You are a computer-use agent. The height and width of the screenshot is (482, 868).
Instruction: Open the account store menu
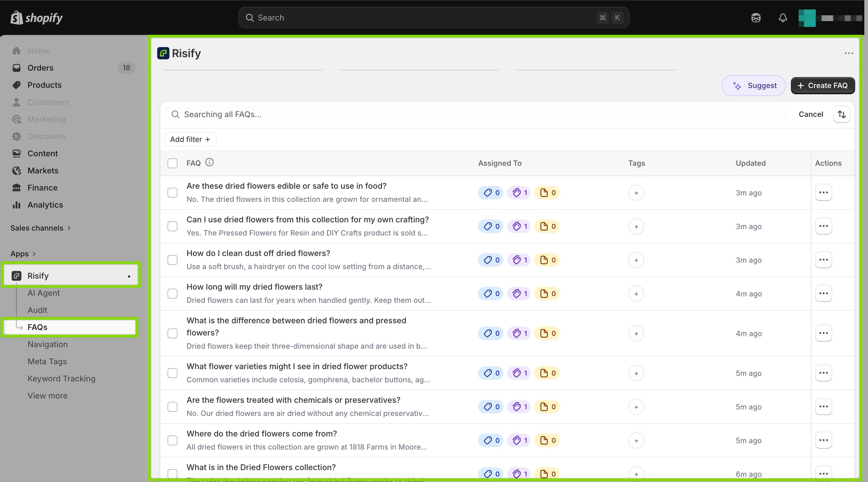831,18
